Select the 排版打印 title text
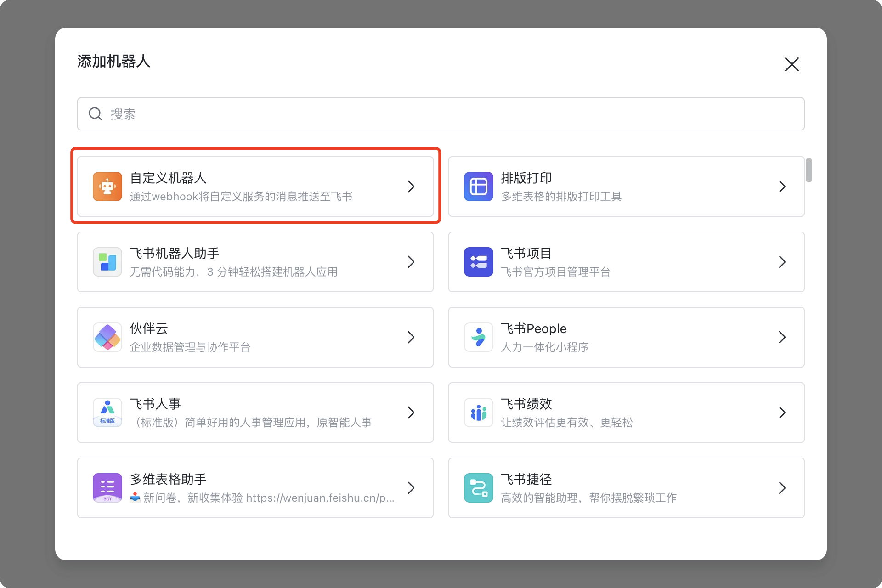The width and height of the screenshot is (882, 588). point(526,178)
